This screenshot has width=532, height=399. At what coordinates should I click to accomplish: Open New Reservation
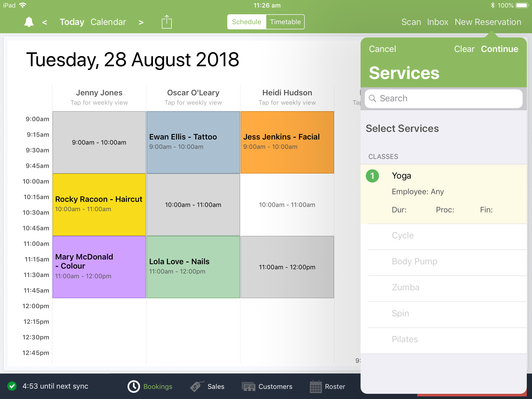pyautogui.click(x=488, y=22)
